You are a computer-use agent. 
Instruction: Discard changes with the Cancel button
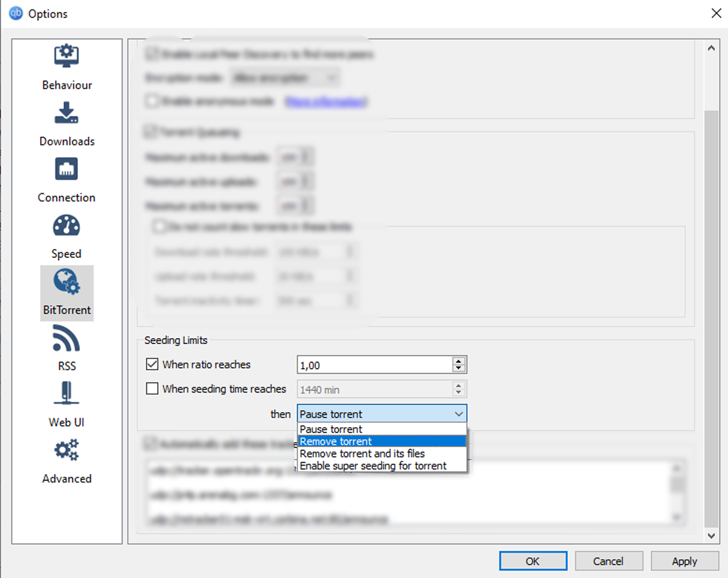pos(608,561)
